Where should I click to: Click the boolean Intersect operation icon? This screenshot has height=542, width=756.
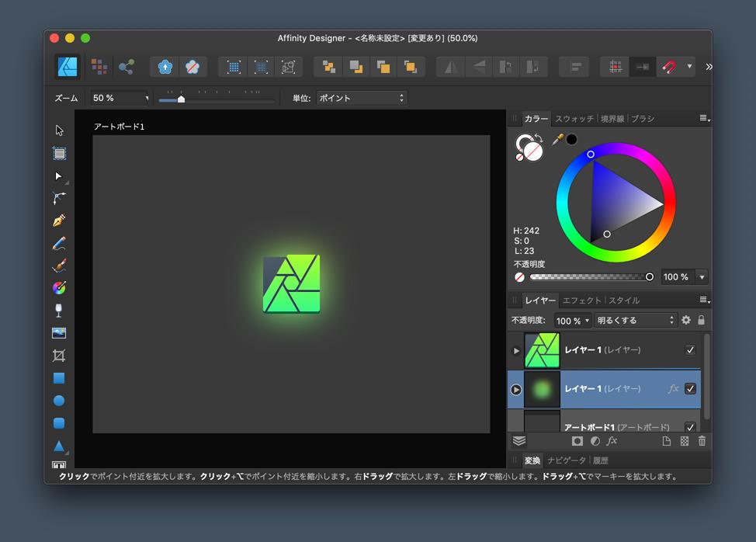click(x=383, y=67)
